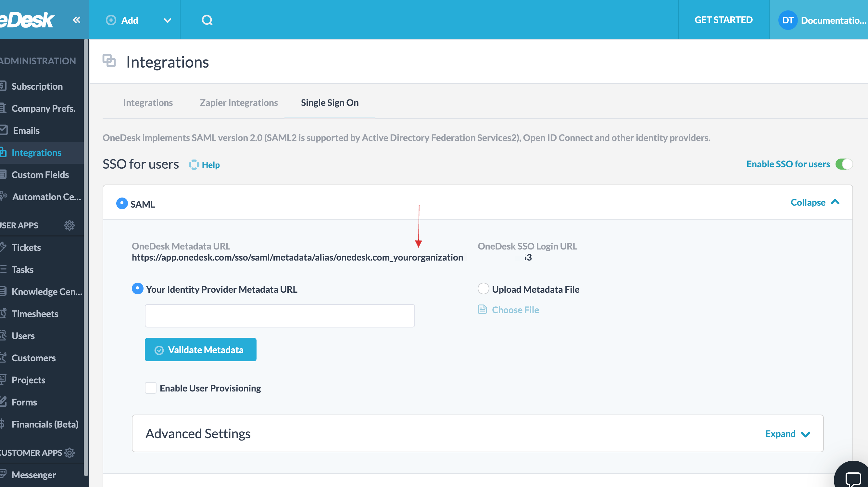Open the Documentation user menu name
Image resolution: width=868 pixels, height=487 pixels.
834,20
